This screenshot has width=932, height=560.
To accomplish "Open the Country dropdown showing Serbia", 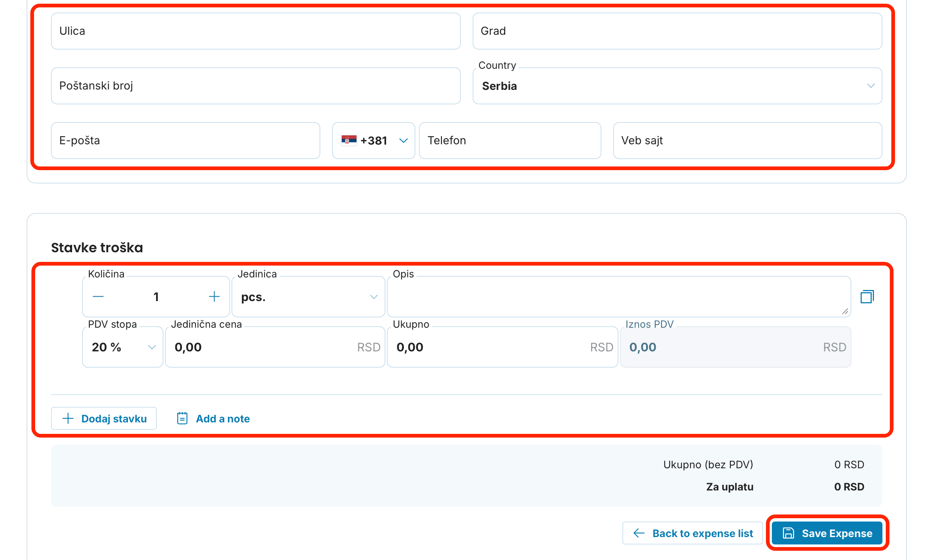I will pos(677,86).
